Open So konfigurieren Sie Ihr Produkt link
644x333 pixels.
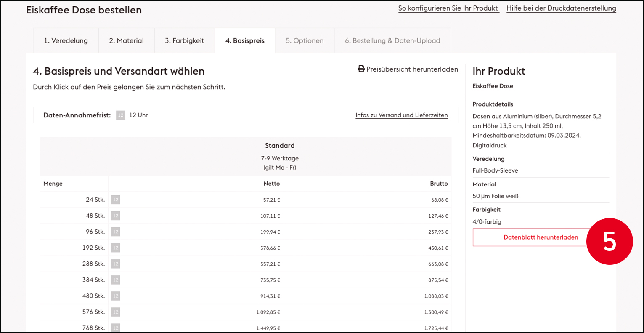(448, 8)
